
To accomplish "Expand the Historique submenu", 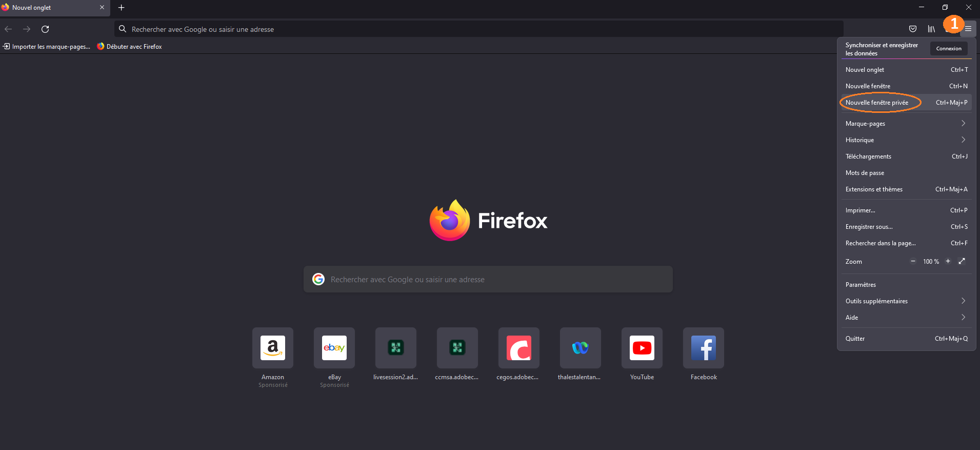I will tap(906, 140).
